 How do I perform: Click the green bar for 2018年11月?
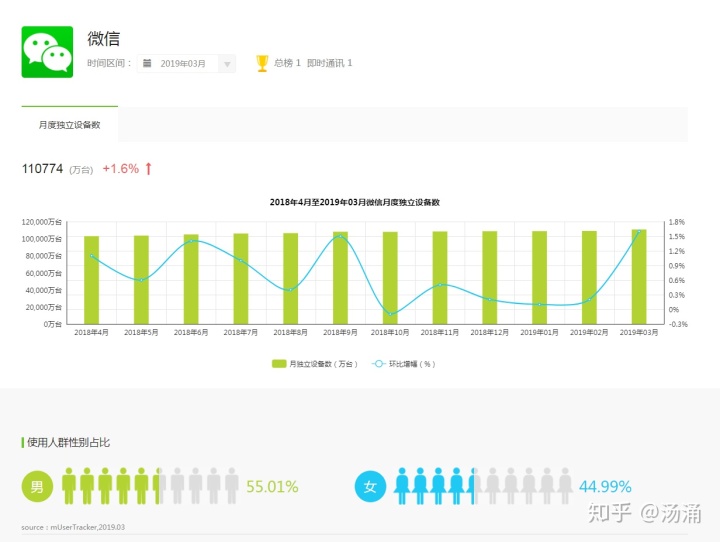pos(440,277)
